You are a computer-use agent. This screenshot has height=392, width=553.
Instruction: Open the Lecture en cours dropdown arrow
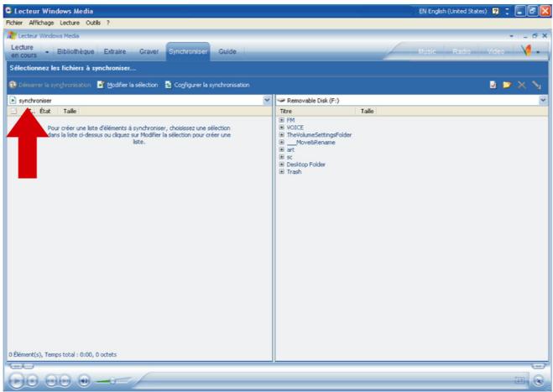(x=47, y=52)
